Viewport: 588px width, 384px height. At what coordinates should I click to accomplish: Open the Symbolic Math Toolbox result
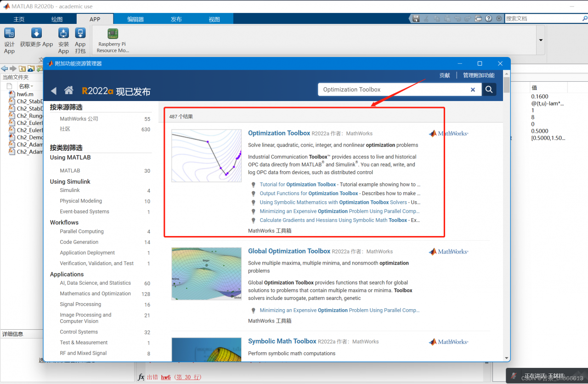click(x=282, y=341)
